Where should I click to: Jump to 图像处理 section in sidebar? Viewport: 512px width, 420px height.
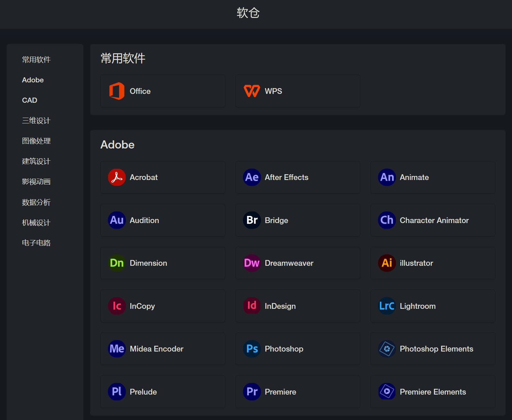point(36,141)
